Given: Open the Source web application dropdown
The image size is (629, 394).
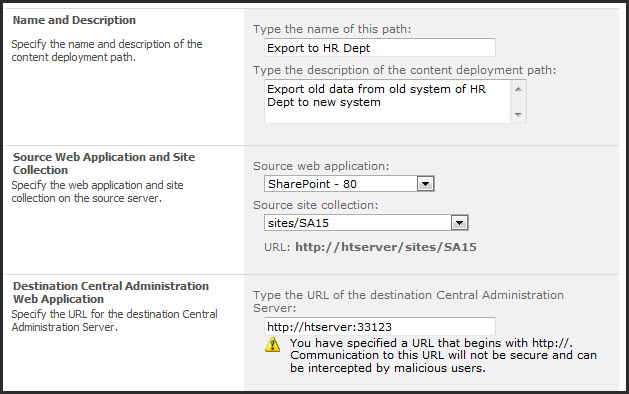Looking at the screenshot, I should click(425, 184).
